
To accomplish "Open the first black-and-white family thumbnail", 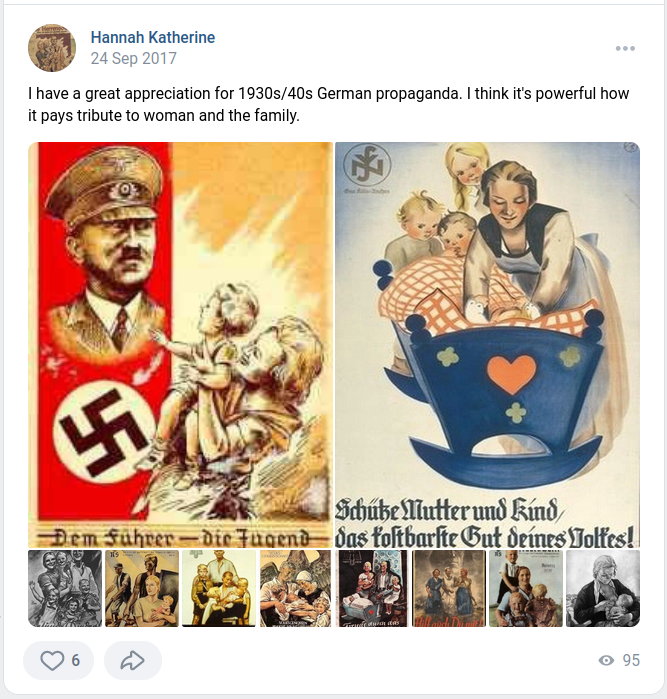I will coord(65,588).
